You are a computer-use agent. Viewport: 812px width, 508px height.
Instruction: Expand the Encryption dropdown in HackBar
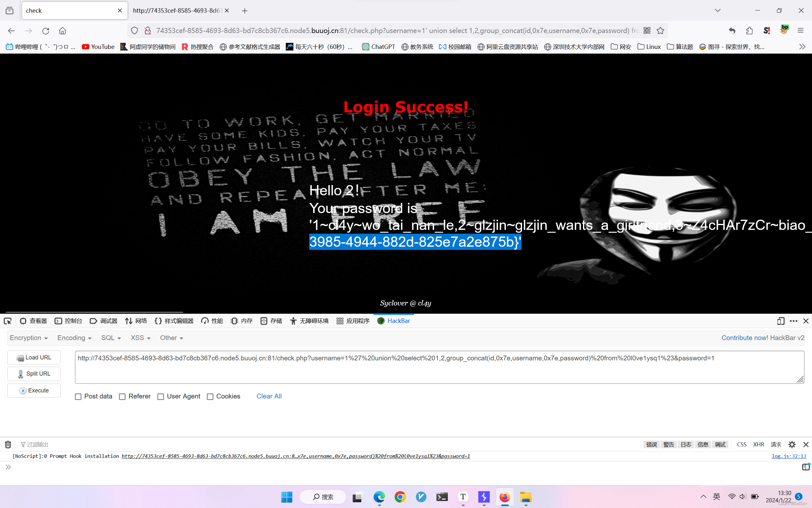(x=29, y=338)
